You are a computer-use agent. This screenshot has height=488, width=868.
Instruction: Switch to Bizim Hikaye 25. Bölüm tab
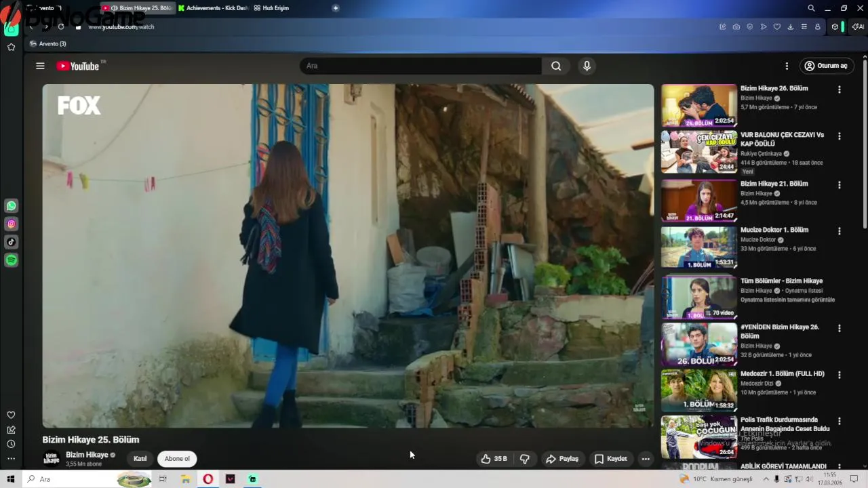coord(138,8)
